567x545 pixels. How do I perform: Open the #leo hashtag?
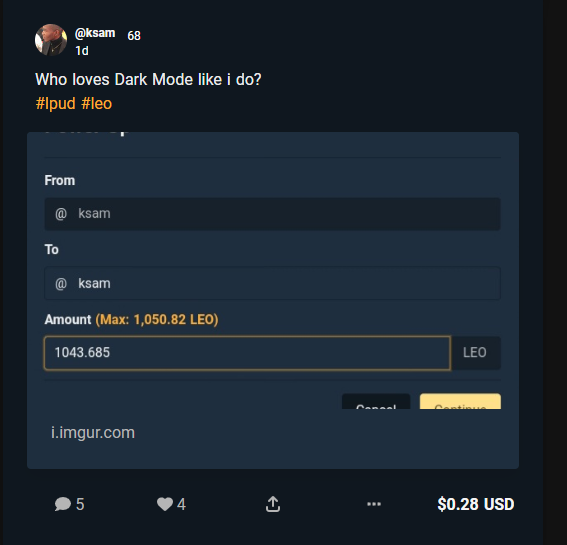point(97,103)
